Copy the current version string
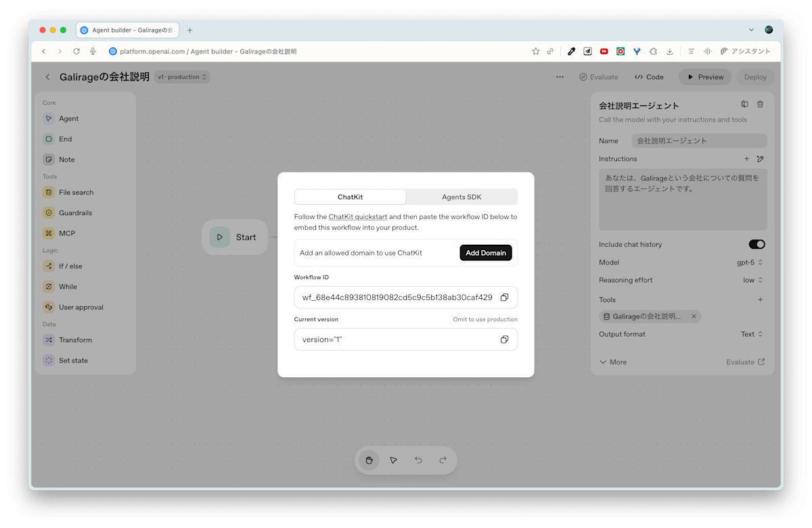The height and width of the screenshot is (528, 812). click(504, 339)
